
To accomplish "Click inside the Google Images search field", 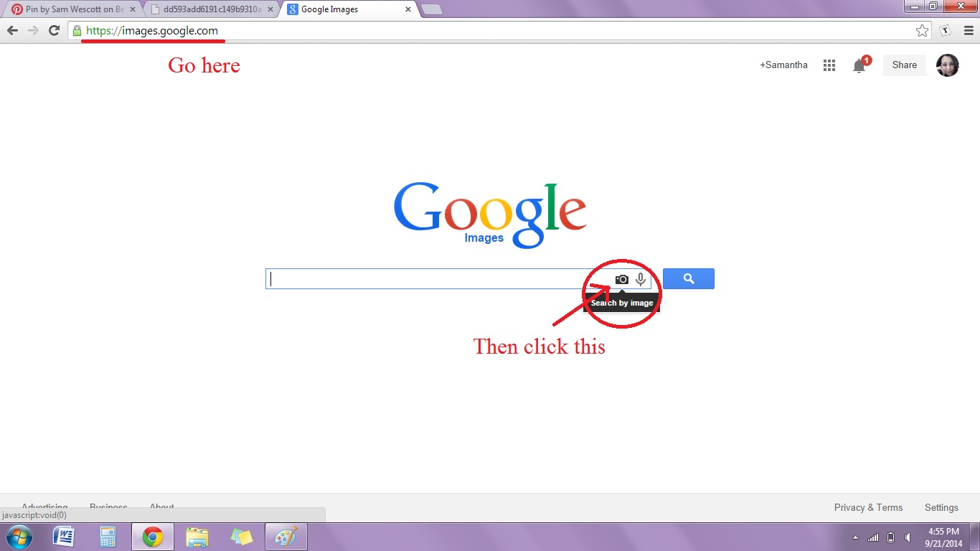I will [430, 279].
